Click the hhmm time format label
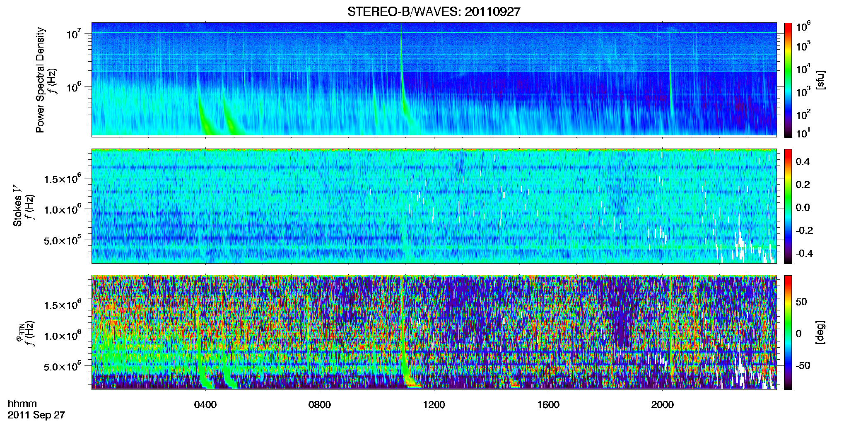 tap(22, 404)
